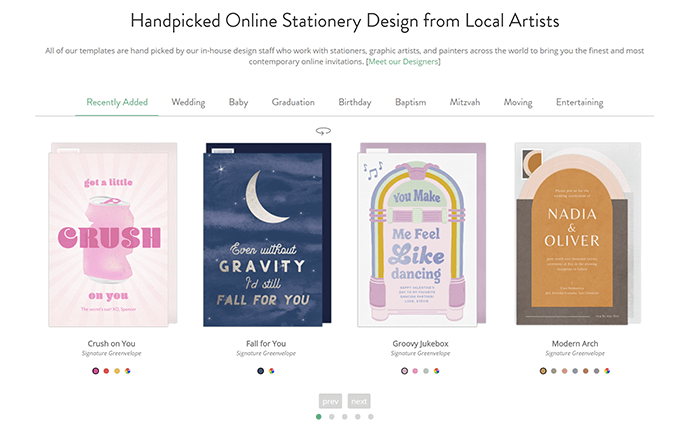Screen dimensions: 700x431
Task: Open the Wedding category tab
Action: pyautogui.click(x=188, y=102)
